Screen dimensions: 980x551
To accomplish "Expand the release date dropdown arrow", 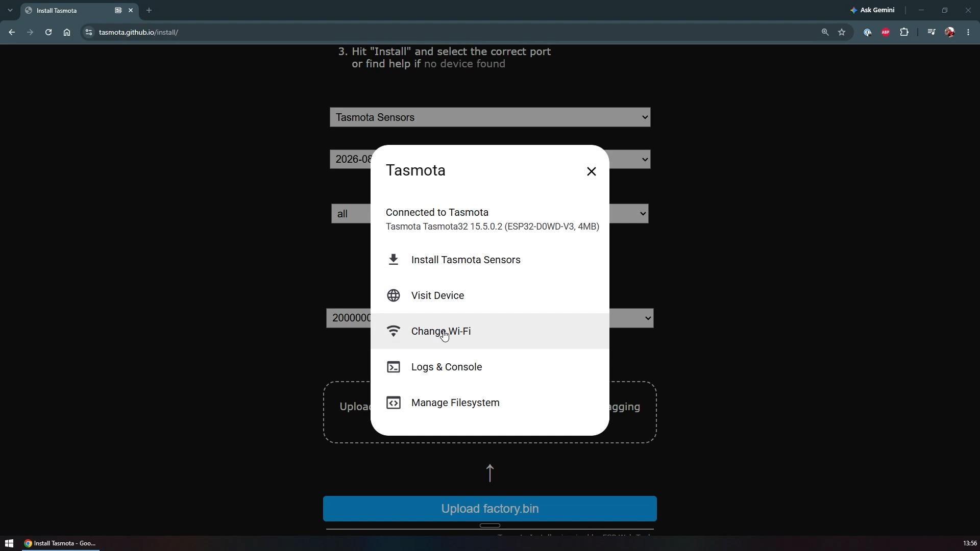I will tap(645, 160).
